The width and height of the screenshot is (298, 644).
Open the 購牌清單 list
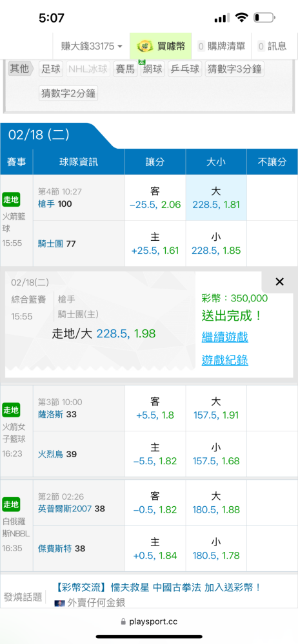coord(221,46)
